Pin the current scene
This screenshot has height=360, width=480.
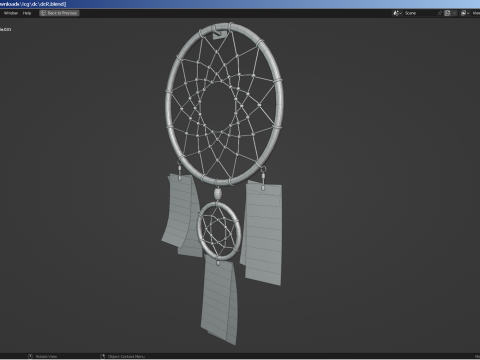click(440, 13)
